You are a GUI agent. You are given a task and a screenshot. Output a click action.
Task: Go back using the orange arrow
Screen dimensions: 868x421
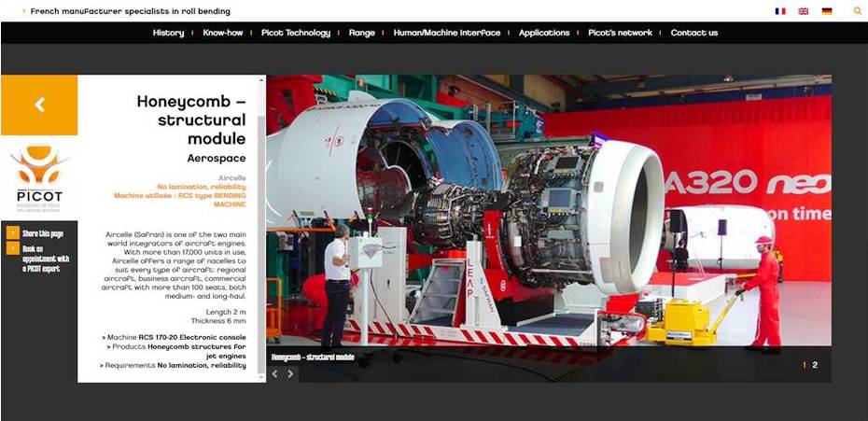39,105
